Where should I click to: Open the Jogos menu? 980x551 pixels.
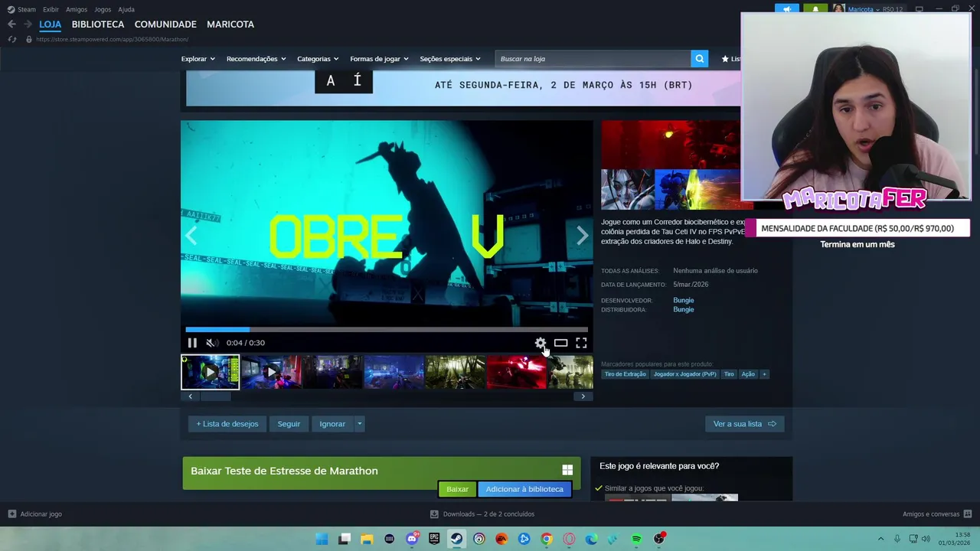click(x=103, y=9)
